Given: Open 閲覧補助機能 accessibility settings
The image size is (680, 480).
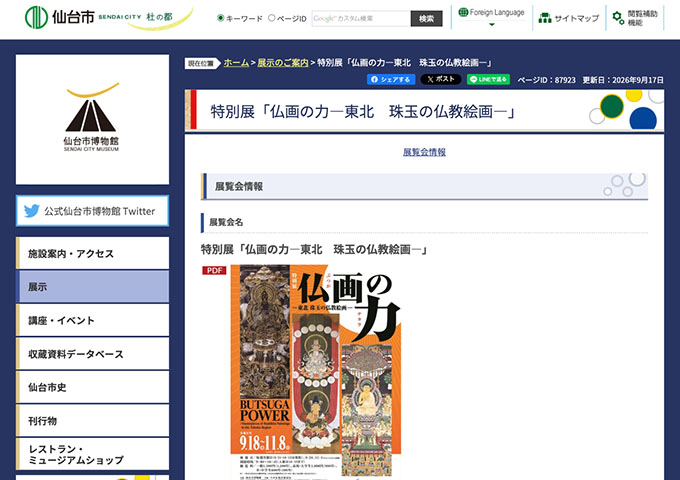Looking at the screenshot, I should click(x=635, y=18).
